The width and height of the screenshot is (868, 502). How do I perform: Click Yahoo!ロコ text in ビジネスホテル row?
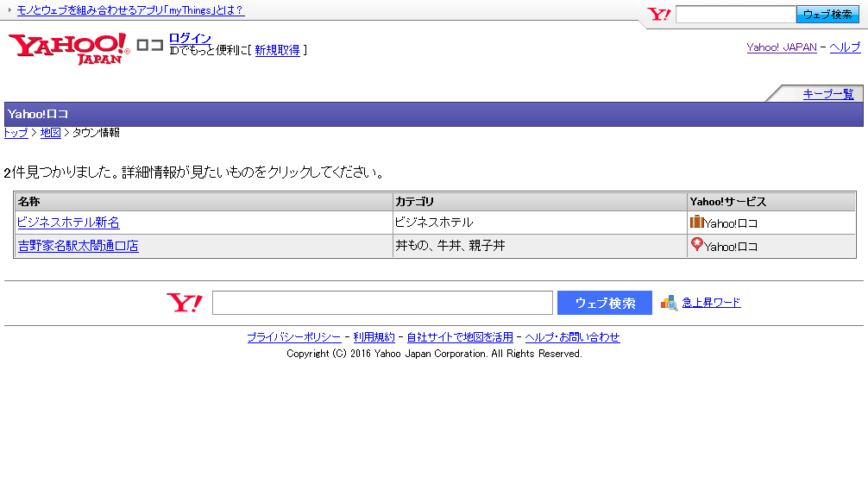(731, 223)
